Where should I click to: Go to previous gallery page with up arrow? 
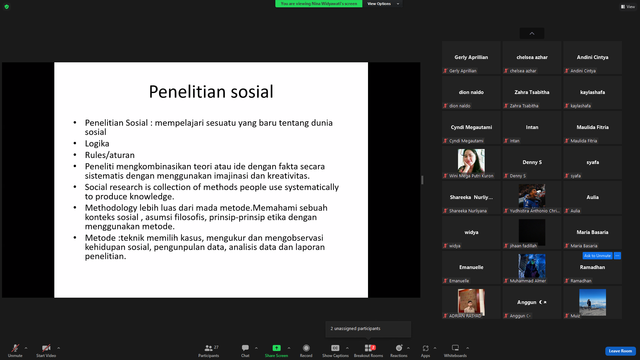tap(532, 33)
